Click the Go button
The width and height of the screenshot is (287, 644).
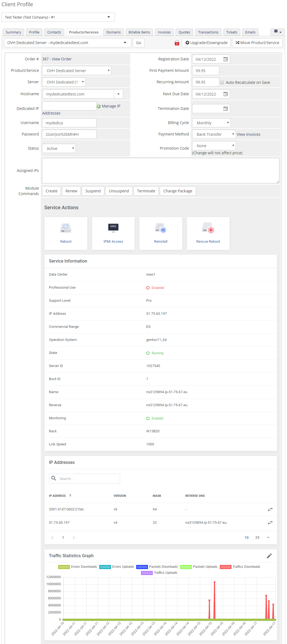tap(139, 43)
